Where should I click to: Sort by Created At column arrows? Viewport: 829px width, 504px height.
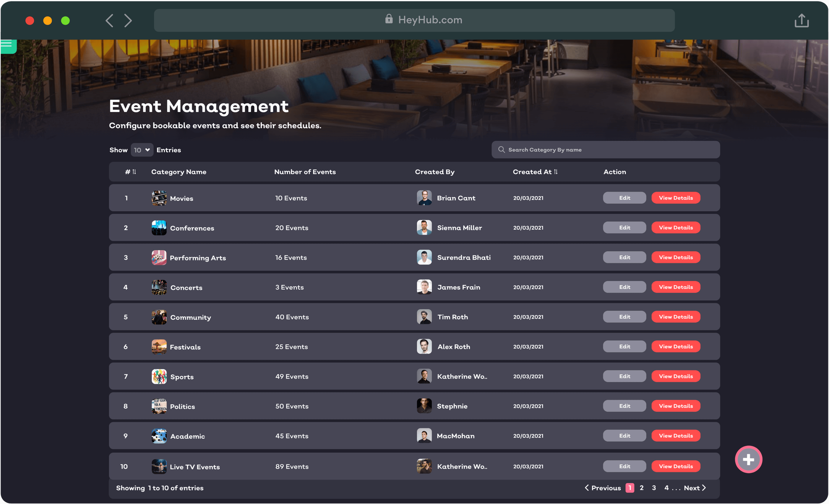click(x=556, y=171)
